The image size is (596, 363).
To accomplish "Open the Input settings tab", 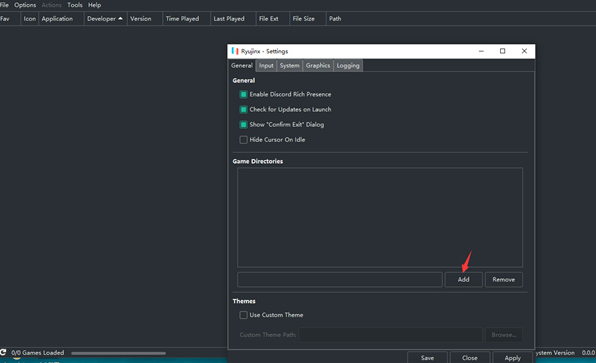I will pyautogui.click(x=266, y=65).
